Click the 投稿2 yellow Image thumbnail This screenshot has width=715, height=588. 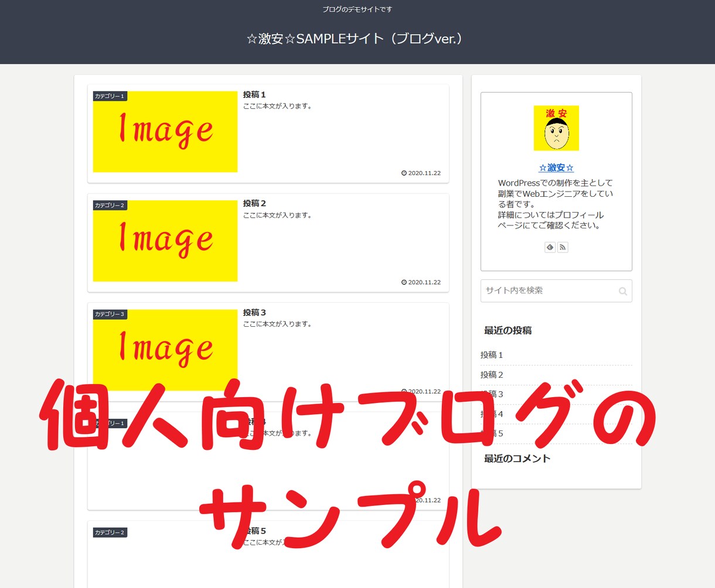click(165, 241)
